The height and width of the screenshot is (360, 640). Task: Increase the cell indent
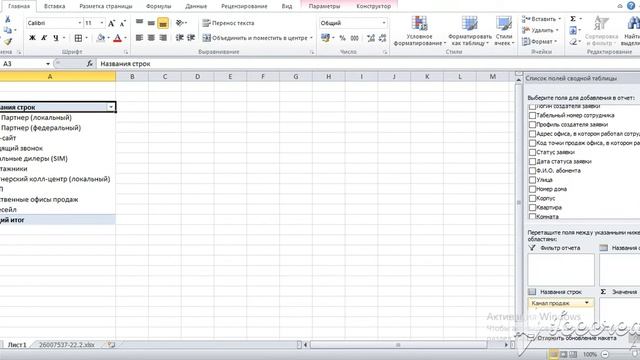(191, 38)
